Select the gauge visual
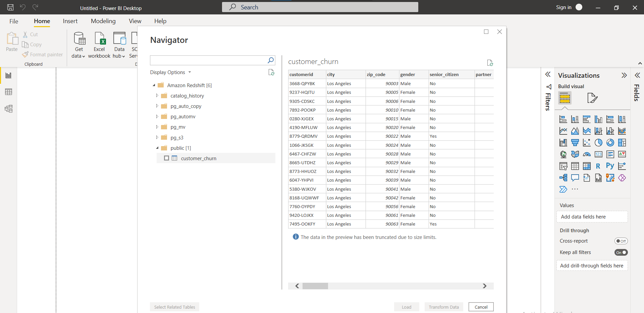Viewport: 644px width, 313px height. coord(587,154)
